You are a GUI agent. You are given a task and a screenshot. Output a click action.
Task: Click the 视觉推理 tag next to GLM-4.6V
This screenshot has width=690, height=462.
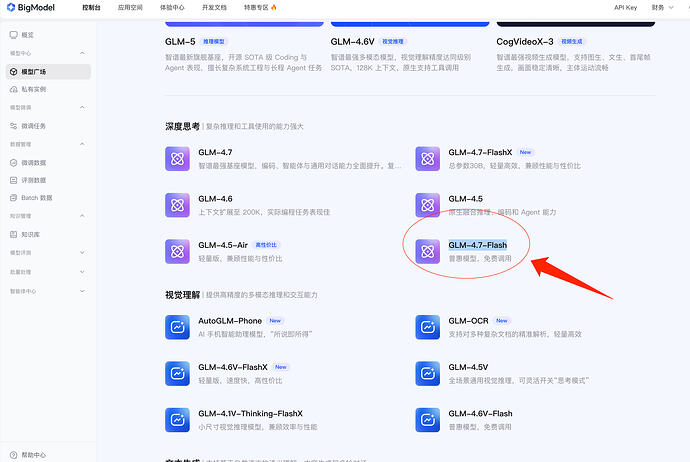click(x=393, y=41)
